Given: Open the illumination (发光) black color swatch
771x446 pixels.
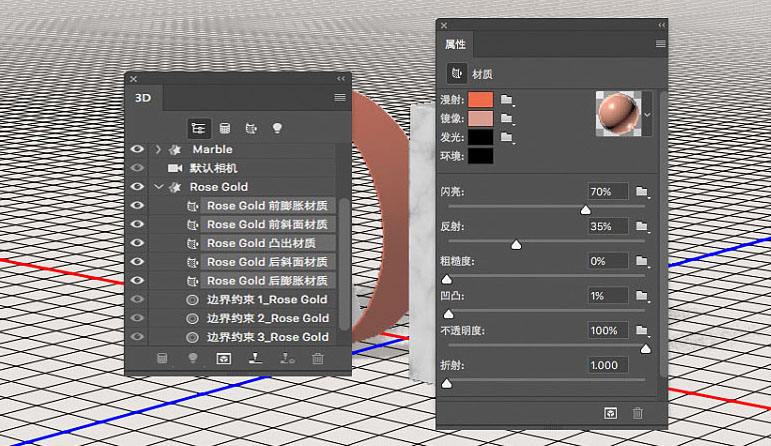Looking at the screenshot, I should (x=480, y=137).
